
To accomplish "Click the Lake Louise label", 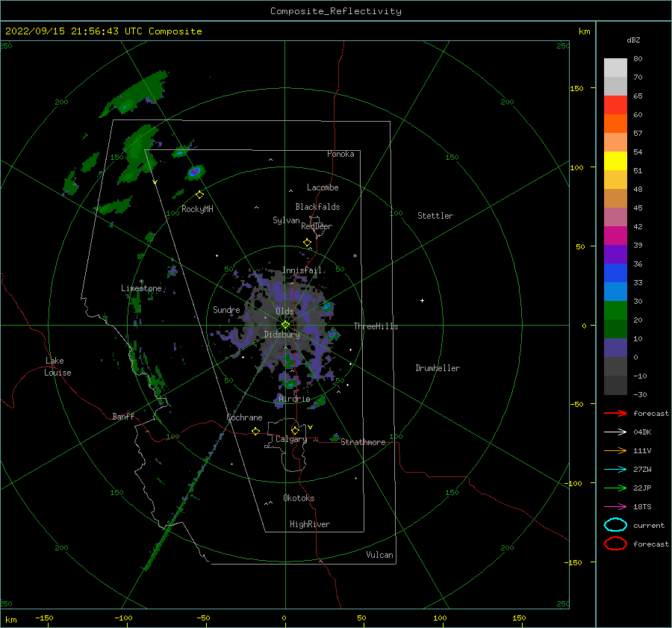I will 57,367.
